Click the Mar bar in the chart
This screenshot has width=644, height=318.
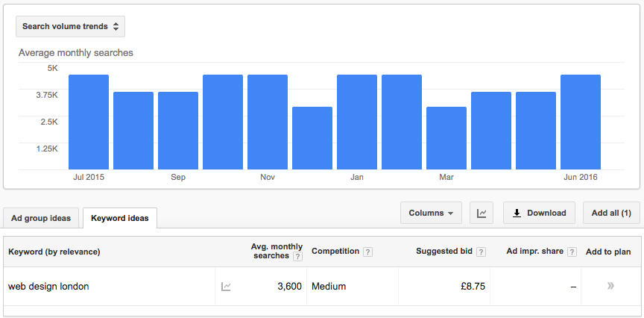[446, 138]
